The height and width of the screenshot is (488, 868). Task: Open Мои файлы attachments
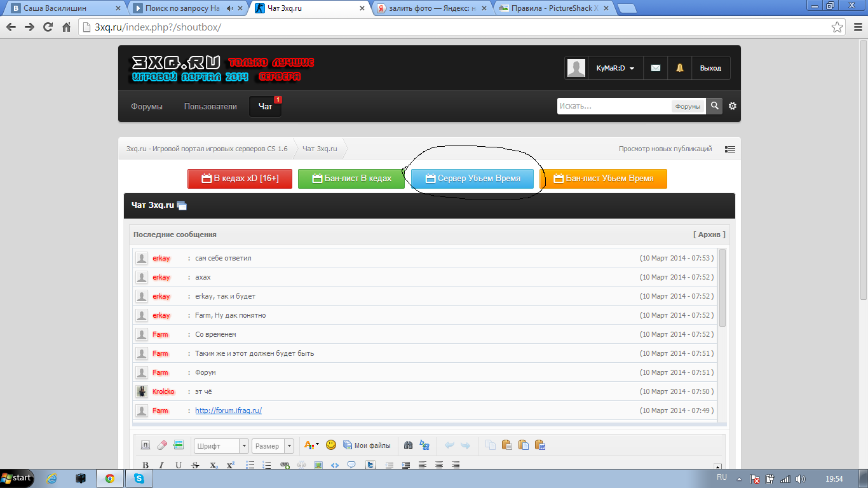pyautogui.click(x=367, y=445)
